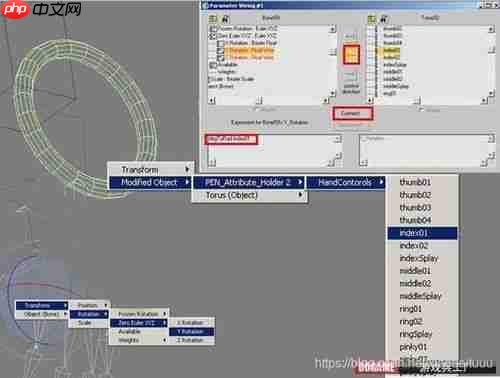Choose pinky01 from HandControls list
Screen dimensions: 500x378
pyautogui.click(x=422, y=347)
